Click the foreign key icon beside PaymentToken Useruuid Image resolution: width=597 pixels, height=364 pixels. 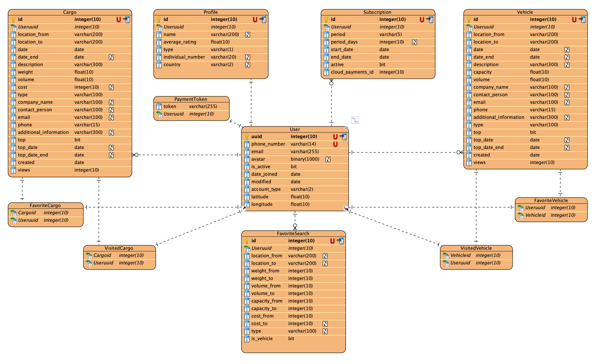pos(159,114)
